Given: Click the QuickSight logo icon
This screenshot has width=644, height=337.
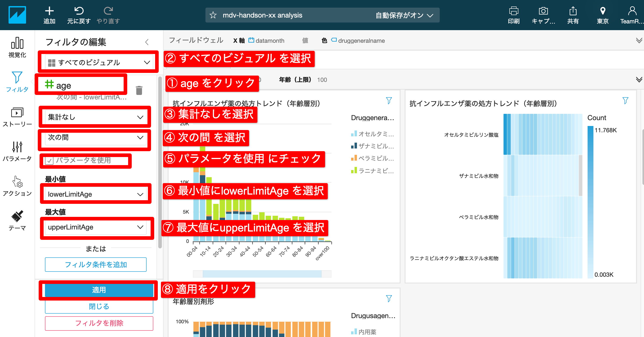Looking at the screenshot, I should (x=17, y=15).
